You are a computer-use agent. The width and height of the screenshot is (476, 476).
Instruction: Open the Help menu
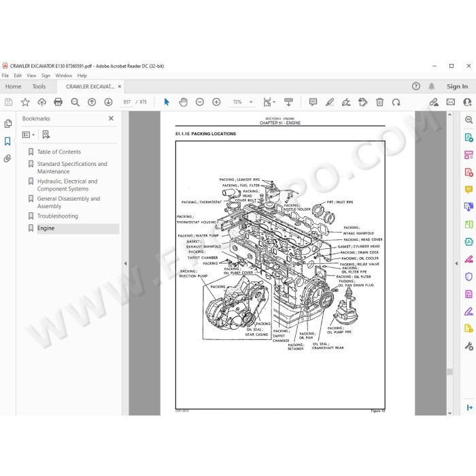(x=82, y=75)
